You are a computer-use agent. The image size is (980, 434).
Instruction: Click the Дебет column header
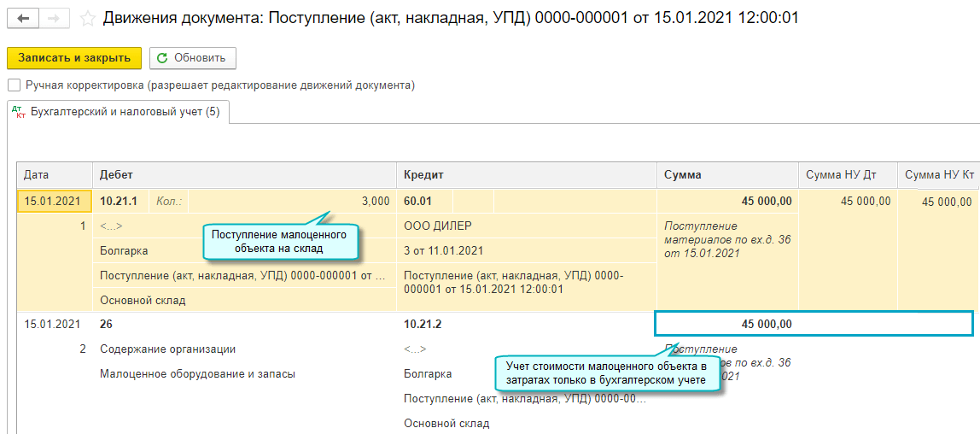(x=117, y=175)
